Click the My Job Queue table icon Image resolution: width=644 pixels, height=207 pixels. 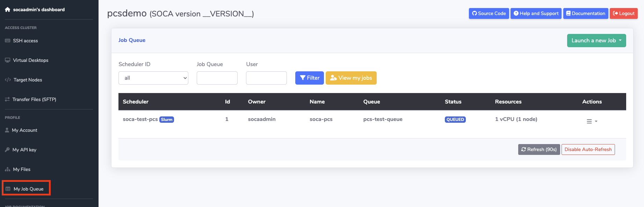click(8, 189)
